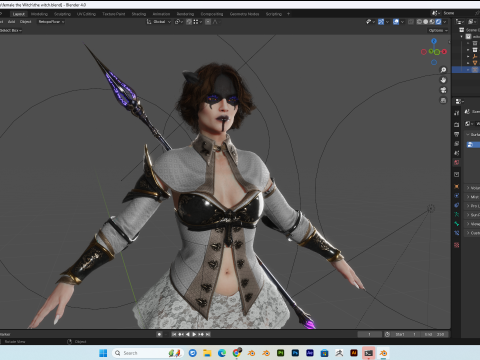
Task: Click the blue Z axis gizmo handle
Action: [434, 41]
